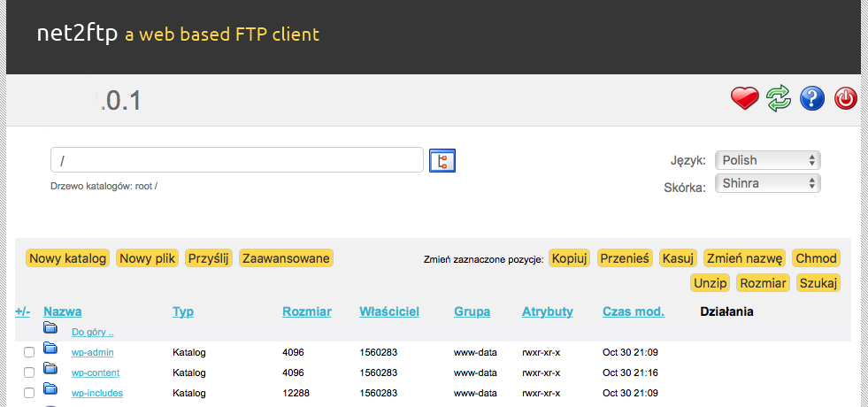Click the Zmień nazwę button
868x407 pixels.
pos(744,258)
